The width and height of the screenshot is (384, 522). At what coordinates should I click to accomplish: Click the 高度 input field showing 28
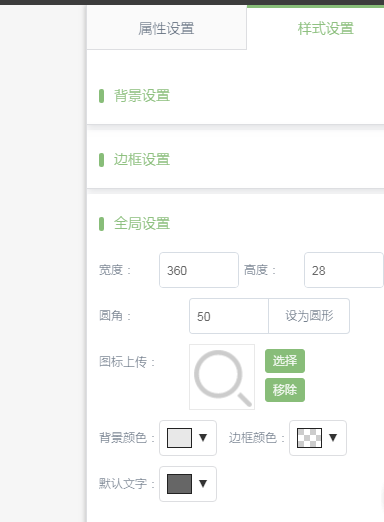344,270
